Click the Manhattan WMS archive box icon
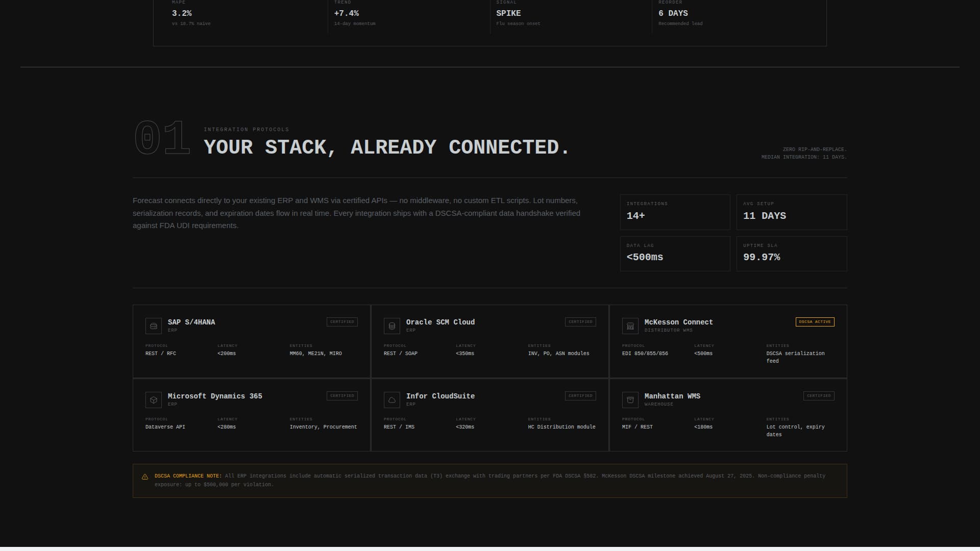Image resolution: width=980 pixels, height=551 pixels. [630, 400]
